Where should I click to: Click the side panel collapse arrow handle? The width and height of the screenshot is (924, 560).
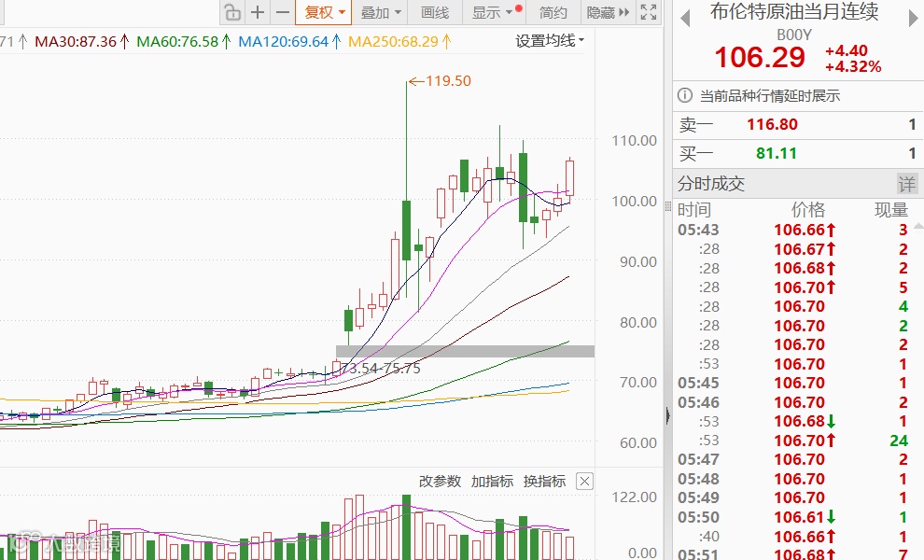[x=667, y=415]
